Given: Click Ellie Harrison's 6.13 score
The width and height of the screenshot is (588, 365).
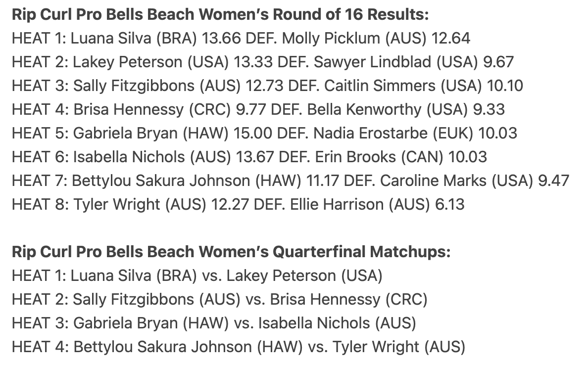Looking at the screenshot, I should 449,205.
